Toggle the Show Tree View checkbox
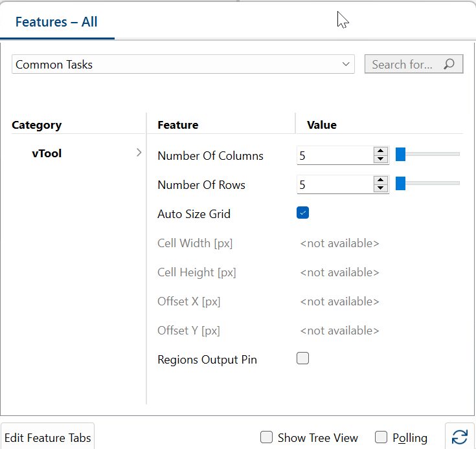Screen dimensions: 476x449 tap(266, 437)
